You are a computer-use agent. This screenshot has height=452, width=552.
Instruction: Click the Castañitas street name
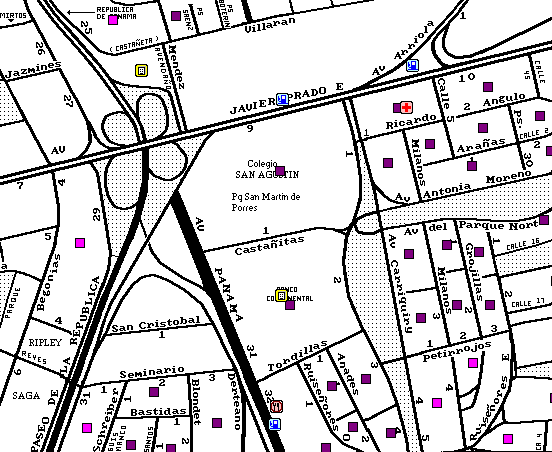coord(269,245)
